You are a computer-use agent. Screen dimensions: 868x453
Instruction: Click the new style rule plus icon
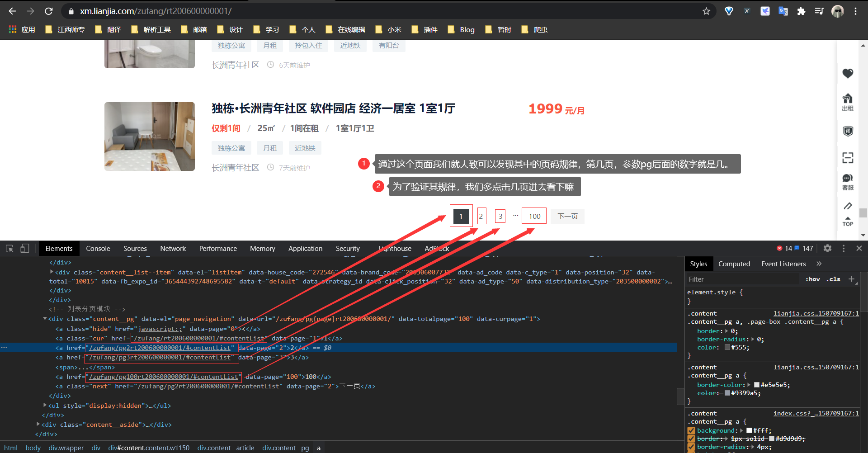point(851,279)
